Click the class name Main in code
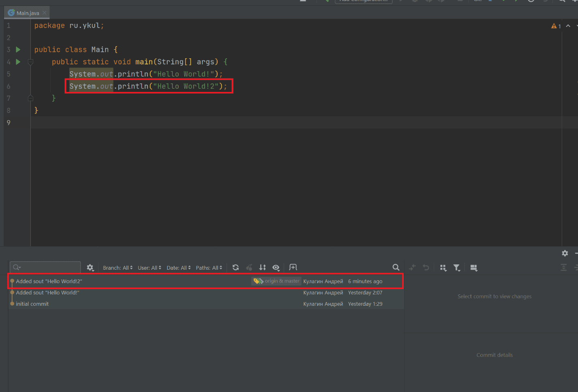Image resolution: width=578 pixels, height=392 pixels. coord(100,49)
